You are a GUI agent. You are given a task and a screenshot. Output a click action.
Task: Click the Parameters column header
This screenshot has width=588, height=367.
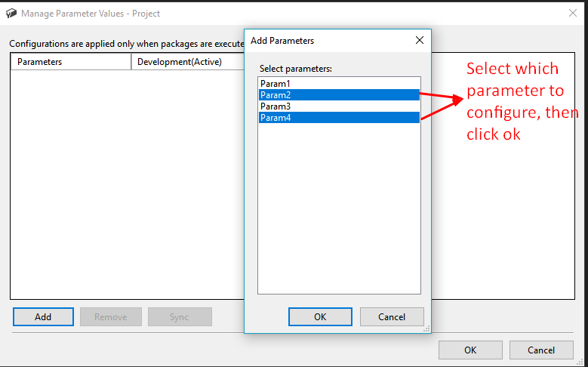pos(71,62)
